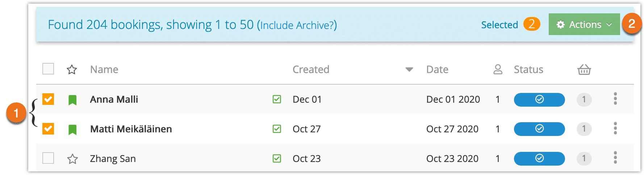Open the three-dot menu for Anna Malli
The image size is (644, 175).
tap(615, 99)
